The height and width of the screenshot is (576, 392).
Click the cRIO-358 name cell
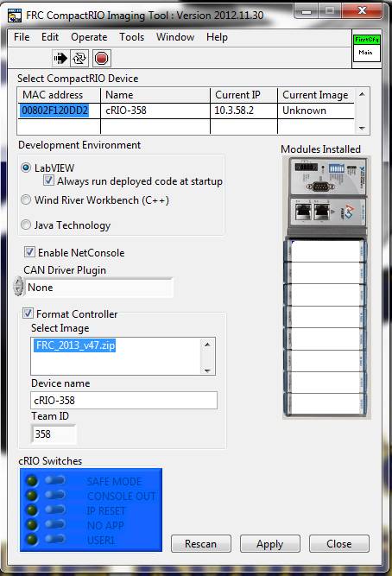(155, 111)
